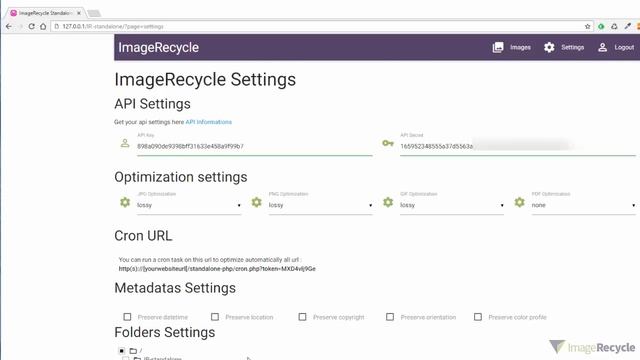Click the Preserve copyright label

click(338, 317)
